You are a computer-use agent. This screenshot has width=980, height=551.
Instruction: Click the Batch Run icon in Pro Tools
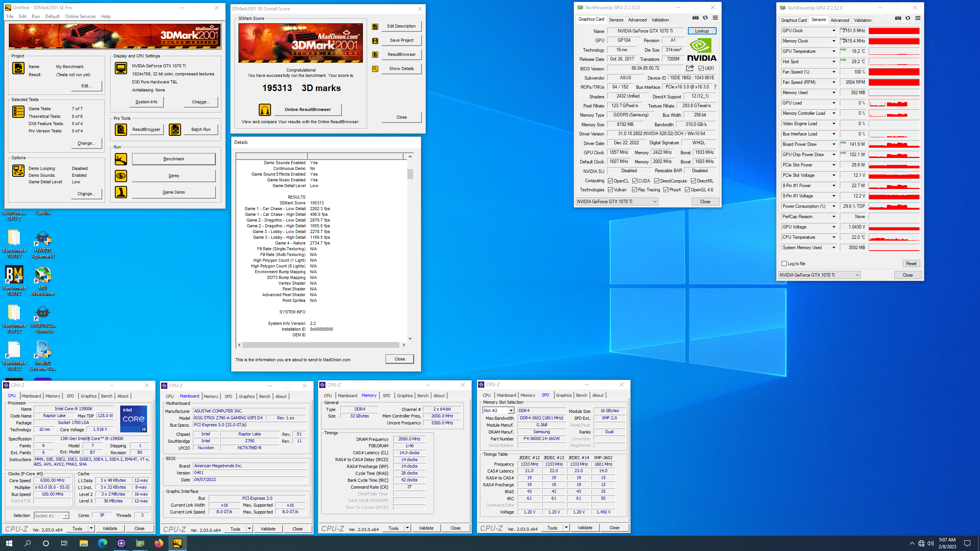[175, 130]
